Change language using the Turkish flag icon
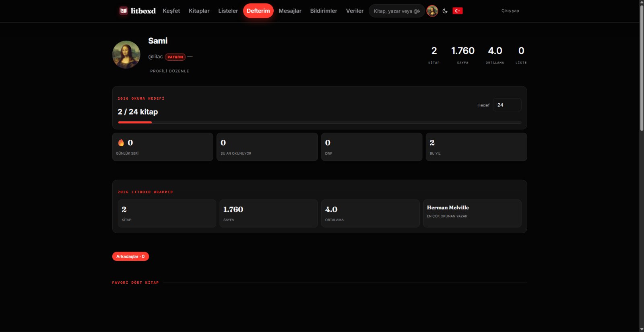This screenshot has width=644, height=332. coord(458,11)
